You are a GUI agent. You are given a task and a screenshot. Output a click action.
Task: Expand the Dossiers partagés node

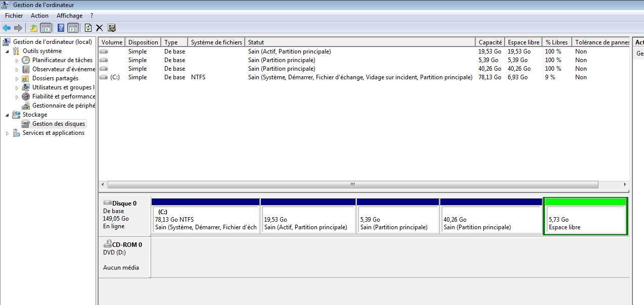17,79
